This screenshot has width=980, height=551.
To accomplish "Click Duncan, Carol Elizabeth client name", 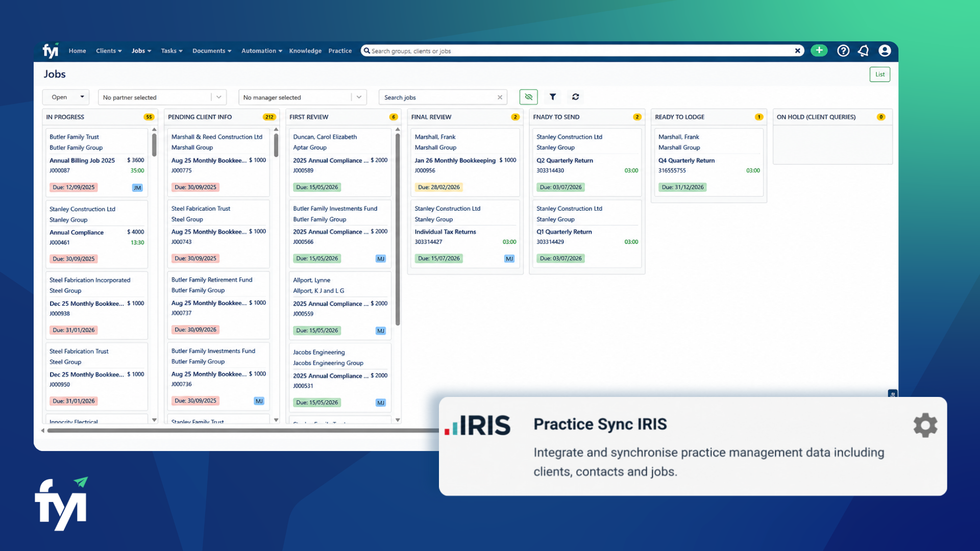I will pyautogui.click(x=325, y=137).
